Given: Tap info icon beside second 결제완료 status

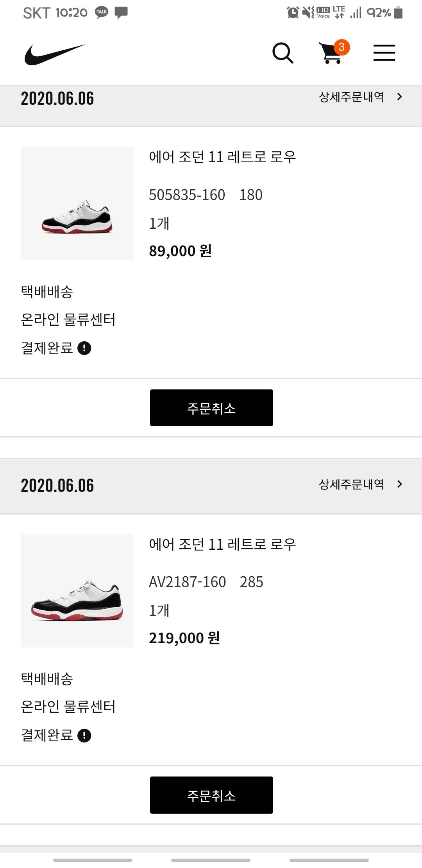Looking at the screenshot, I should 84,735.
